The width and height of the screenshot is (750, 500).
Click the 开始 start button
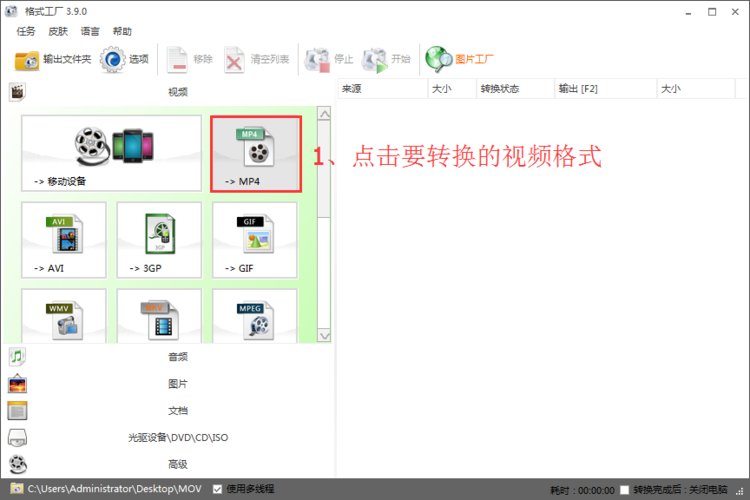[386, 59]
